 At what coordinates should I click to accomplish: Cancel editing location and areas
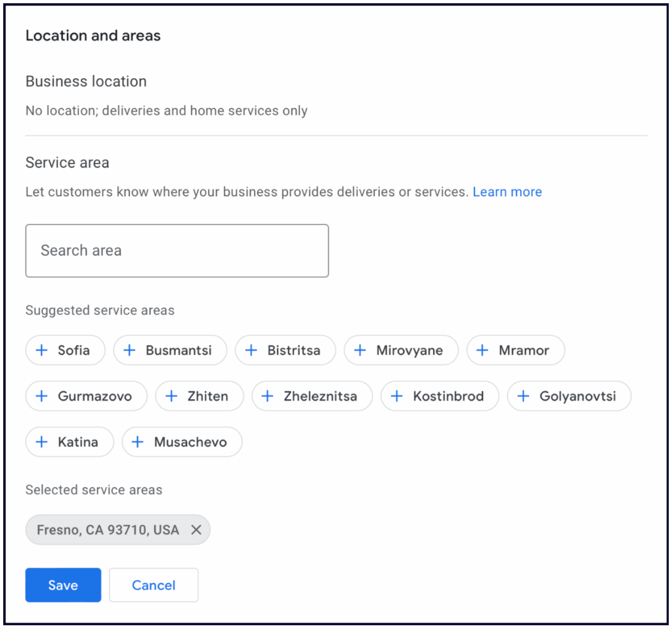point(154,585)
